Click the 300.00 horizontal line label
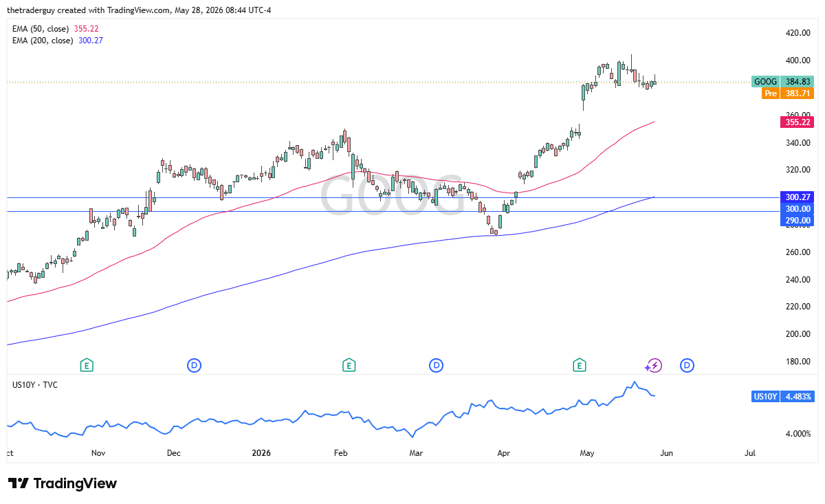The height and width of the screenshot is (504, 825). point(797,208)
